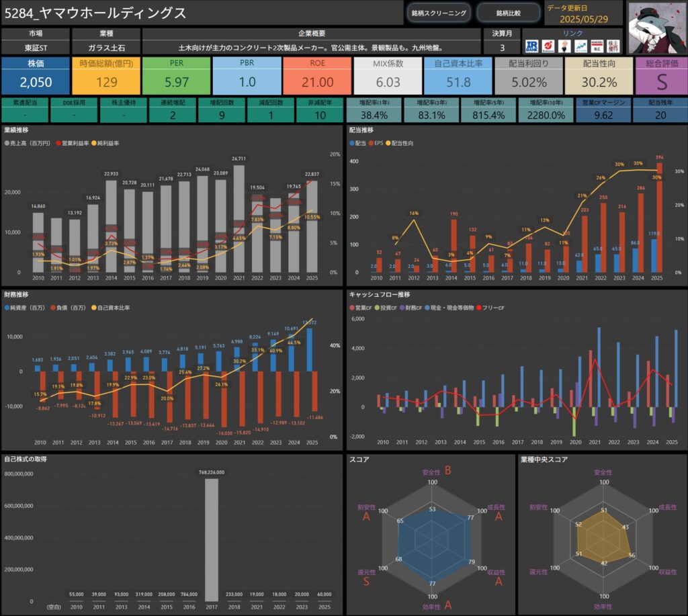Click the gray 売上高 legend dot
688x616 pixels.
click(7, 143)
